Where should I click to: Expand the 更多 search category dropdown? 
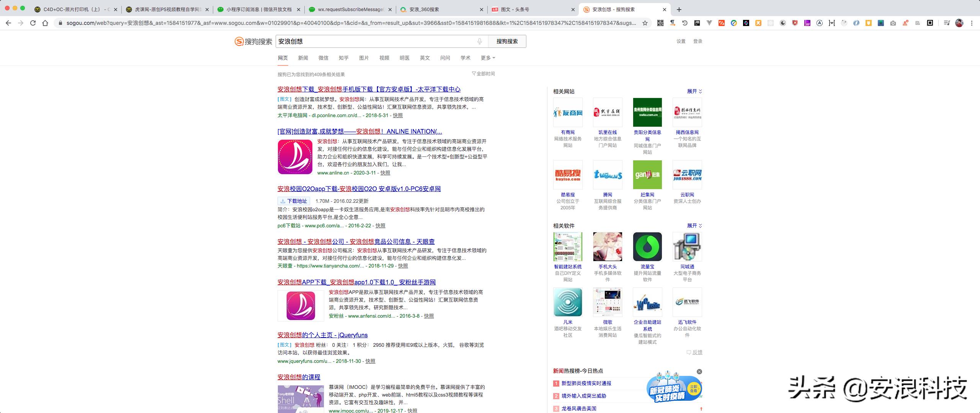coord(487,58)
